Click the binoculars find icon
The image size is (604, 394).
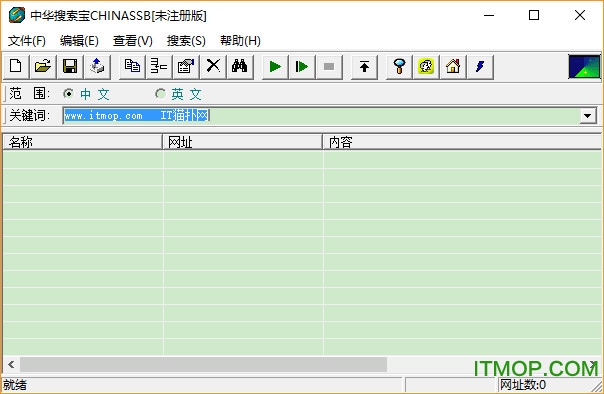(x=240, y=67)
